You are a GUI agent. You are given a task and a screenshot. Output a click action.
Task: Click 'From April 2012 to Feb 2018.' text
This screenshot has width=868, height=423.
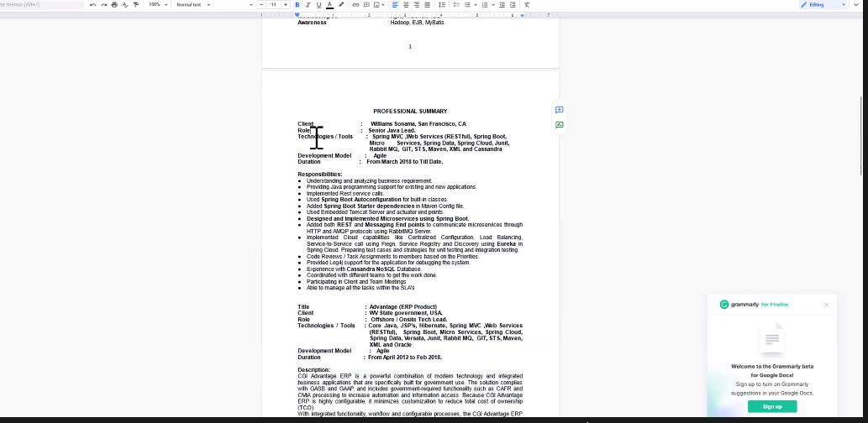point(405,358)
